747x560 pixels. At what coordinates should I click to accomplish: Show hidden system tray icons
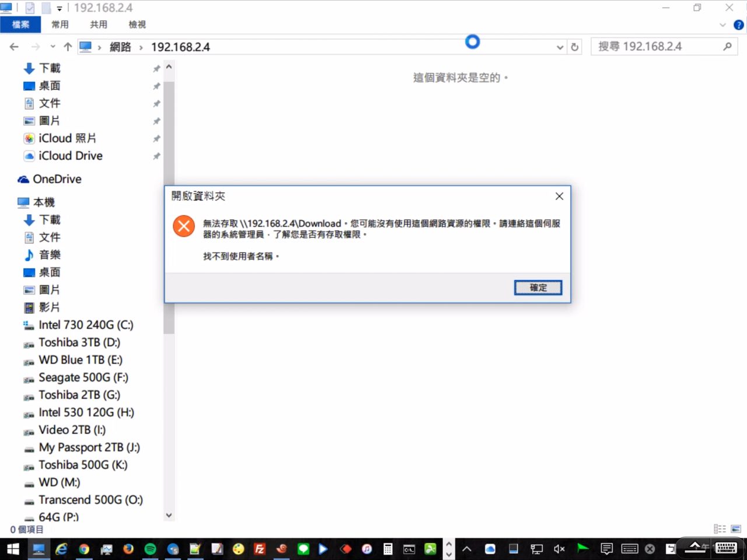click(x=467, y=549)
